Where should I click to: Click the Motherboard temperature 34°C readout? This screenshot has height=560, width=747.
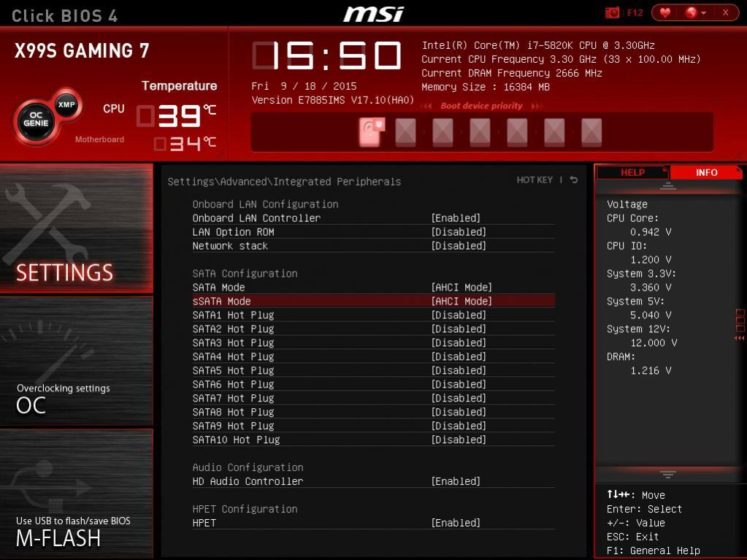[x=185, y=143]
